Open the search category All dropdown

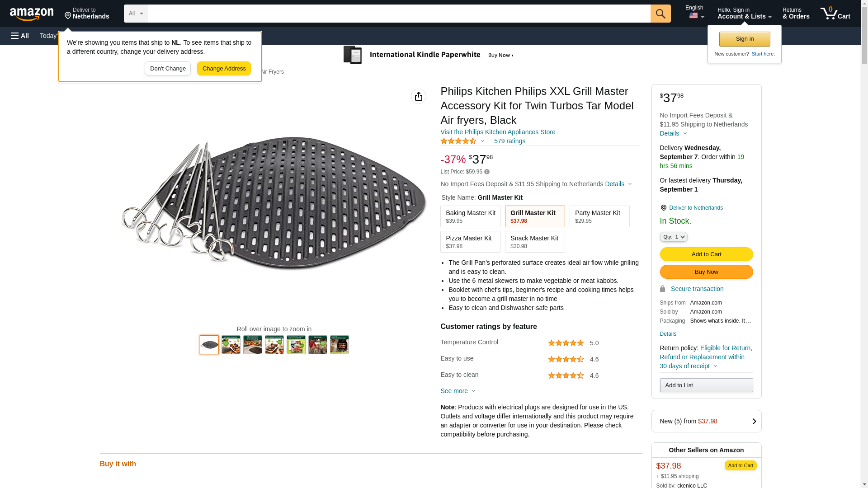point(136,14)
